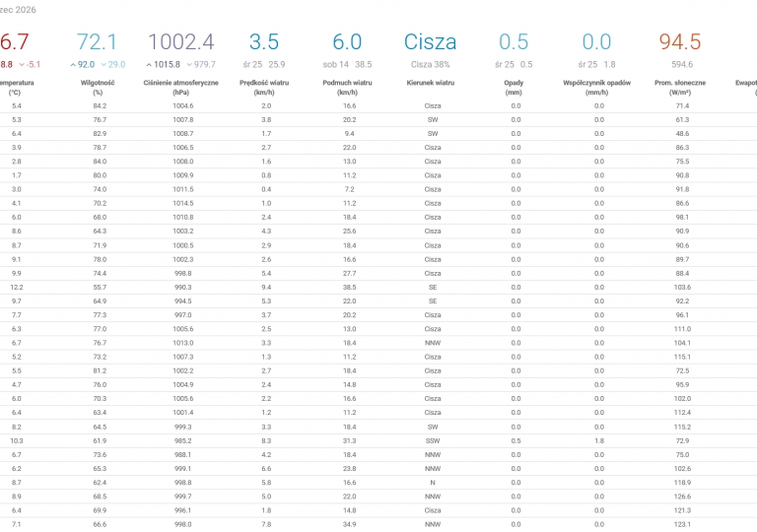Click the up arrow beside max pressure 1015.8
This screenshot has width=757, height=532.
pos(149,65)
